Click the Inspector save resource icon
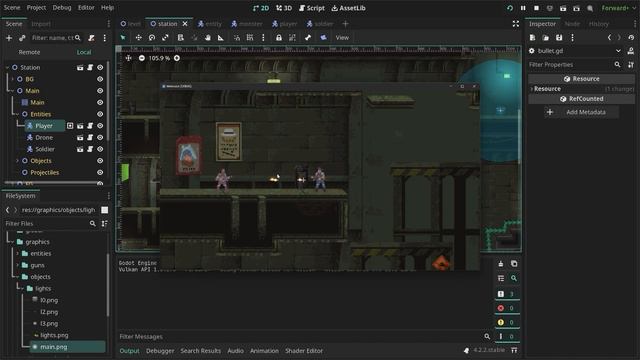Viewport: 640px width, 360px height. (559, 38)
